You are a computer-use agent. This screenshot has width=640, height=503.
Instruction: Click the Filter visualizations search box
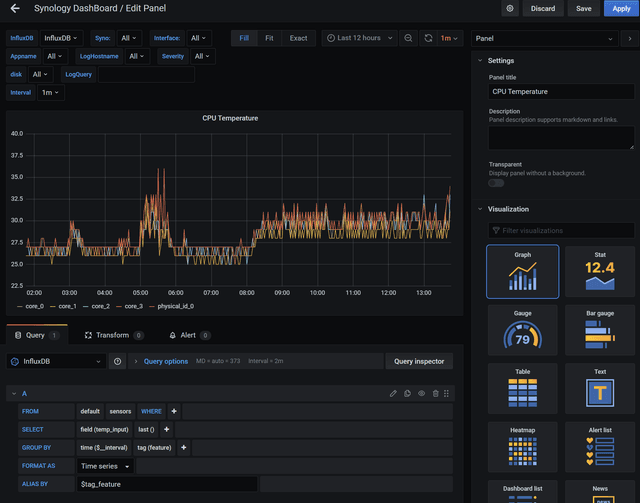click(561, 231)
